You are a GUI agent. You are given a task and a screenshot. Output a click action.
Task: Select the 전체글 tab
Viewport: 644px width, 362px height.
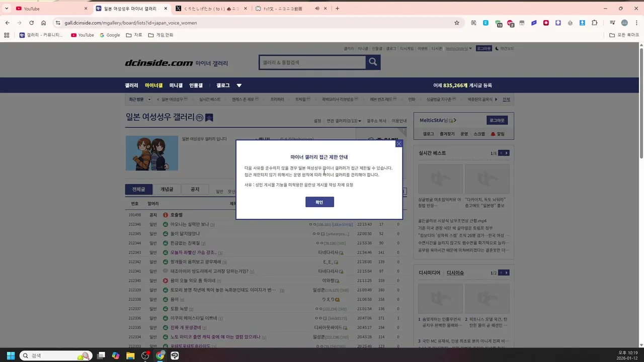point(139,190)
